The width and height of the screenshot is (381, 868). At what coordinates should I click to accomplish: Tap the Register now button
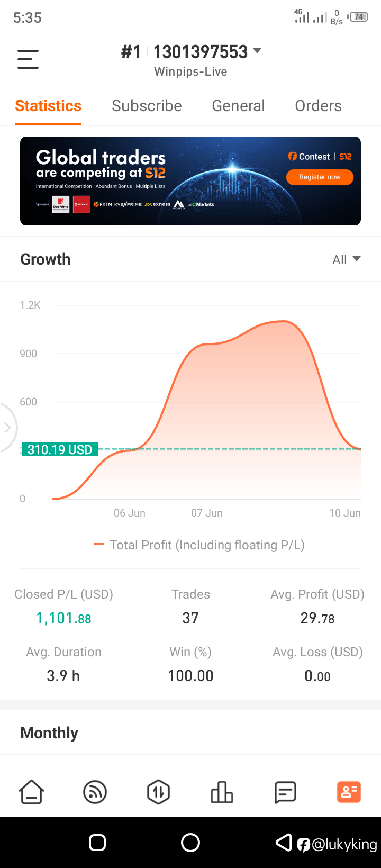pos(320,177)
